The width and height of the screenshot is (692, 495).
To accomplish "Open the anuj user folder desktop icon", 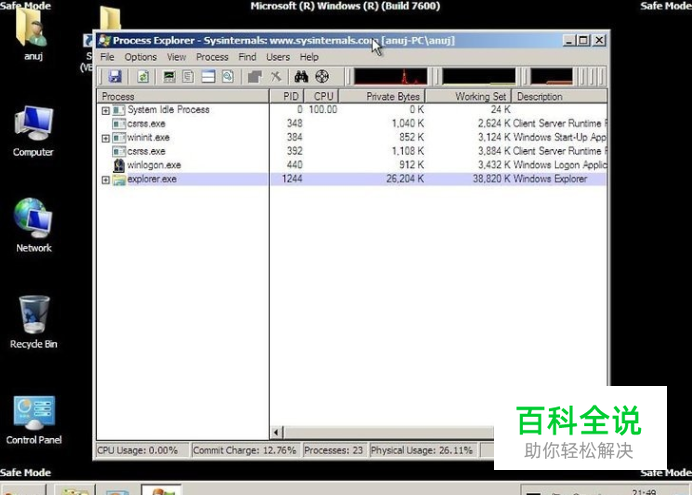I will 32,33.
